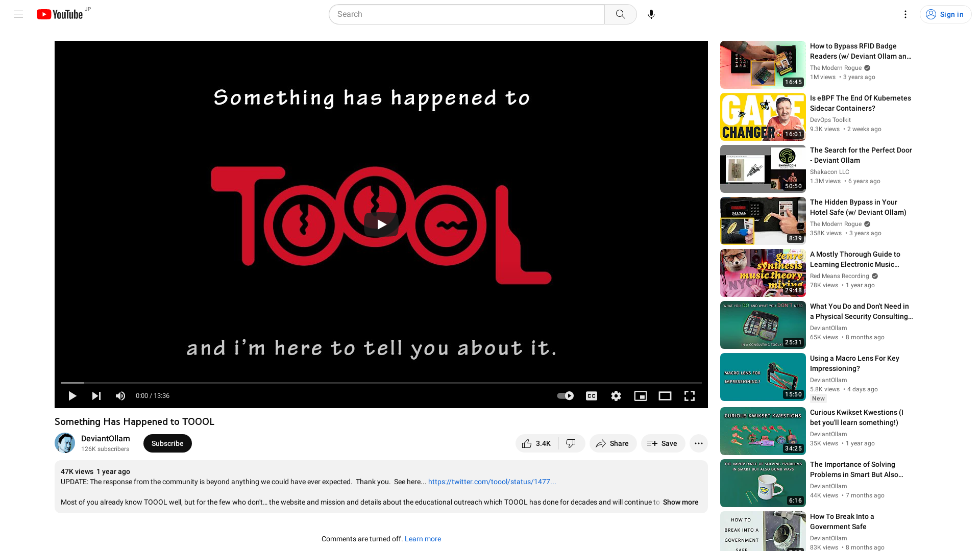Click the video title 'Something Has Happened to TOOOL'
This screenshot has height=551, width=980.
(135, 421)
